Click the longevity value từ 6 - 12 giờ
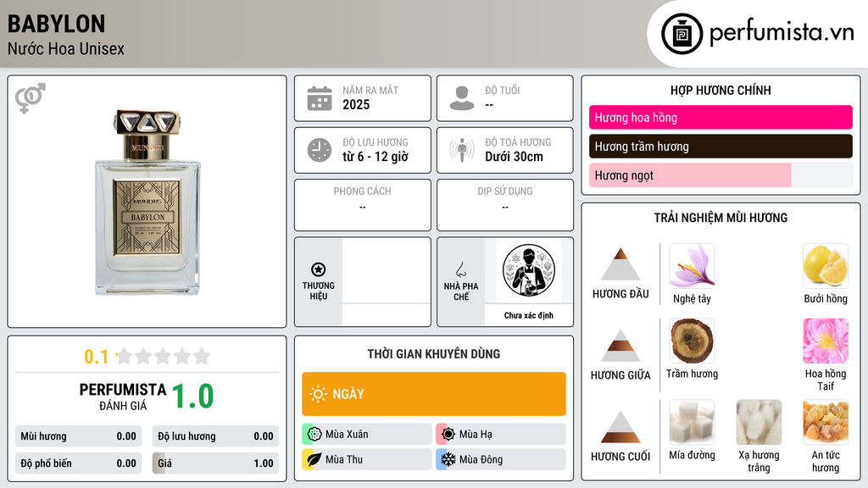Screen dimensions: 868x488 pyautogui.click(x=376, y=157)
